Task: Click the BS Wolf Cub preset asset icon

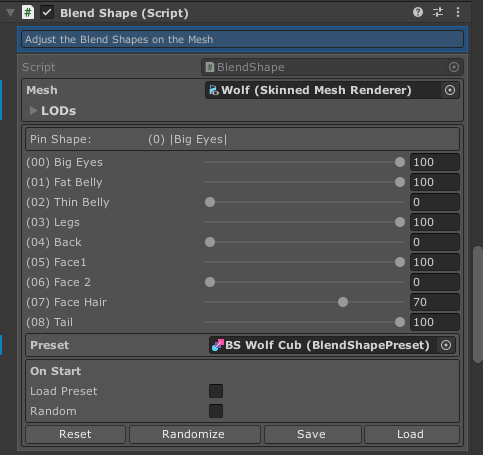Action: click(218, 345)
